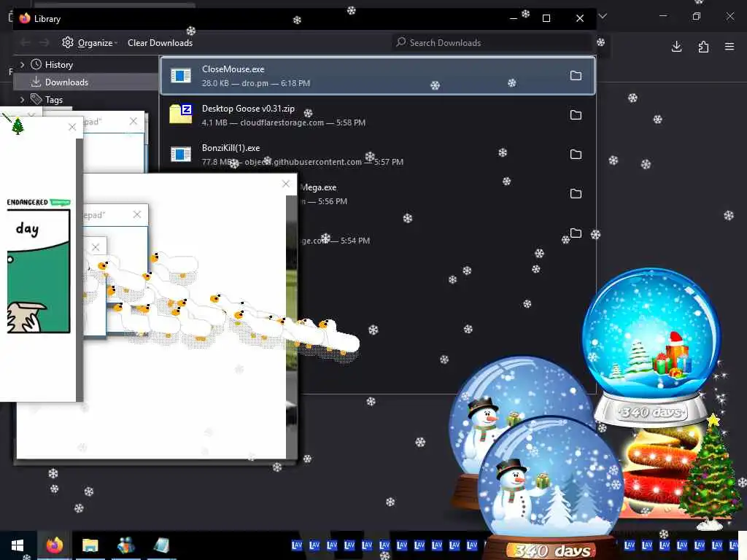Close the smallest goose note window
Screen dimensions: 747x560
[96, 247]
